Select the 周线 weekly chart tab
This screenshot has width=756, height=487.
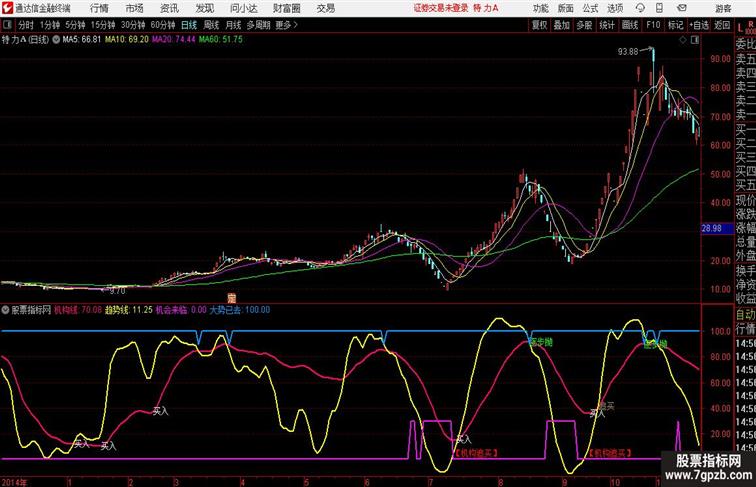tap(211, 25)
